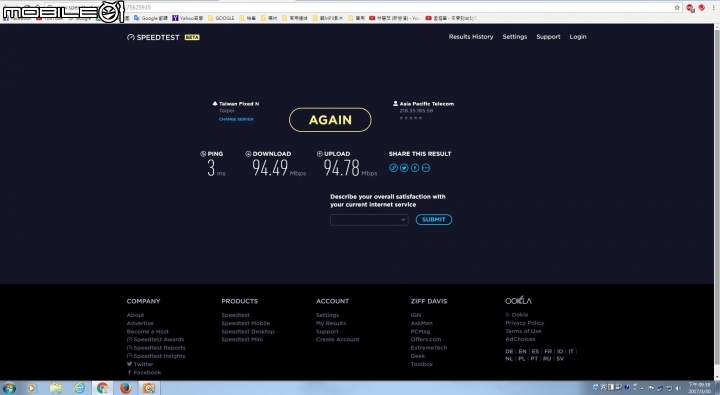Click the Advertise footer link
The width and height of the screenshot is (720, 395).
(x=140, y=323)
